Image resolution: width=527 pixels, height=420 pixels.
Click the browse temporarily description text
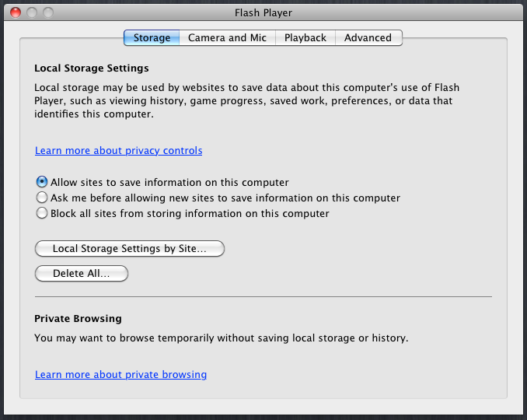coord(222,338)
